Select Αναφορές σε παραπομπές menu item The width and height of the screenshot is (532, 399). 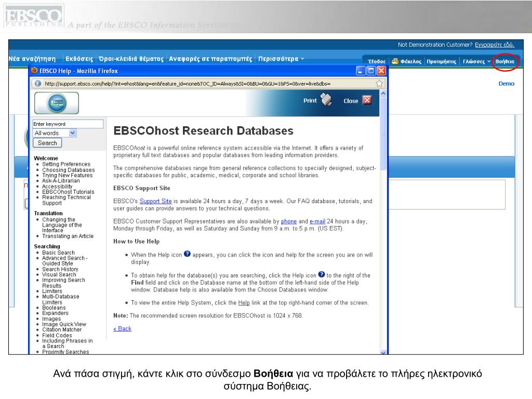click(210, 59)
